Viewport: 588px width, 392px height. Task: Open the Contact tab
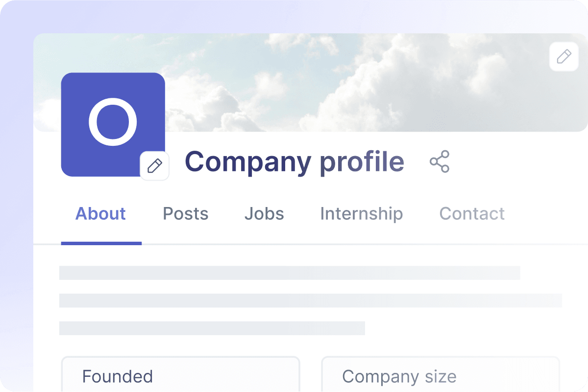pos(472,213)
